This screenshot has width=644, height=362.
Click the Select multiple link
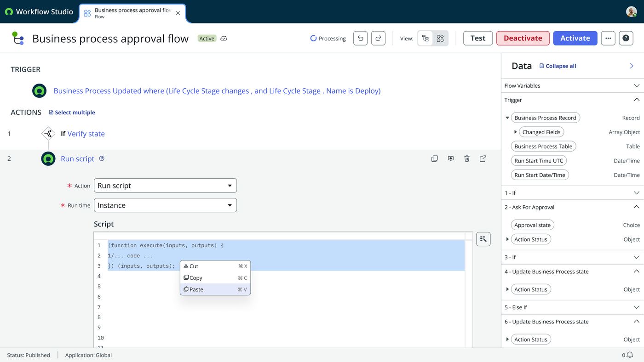click(x=72, y=113)
